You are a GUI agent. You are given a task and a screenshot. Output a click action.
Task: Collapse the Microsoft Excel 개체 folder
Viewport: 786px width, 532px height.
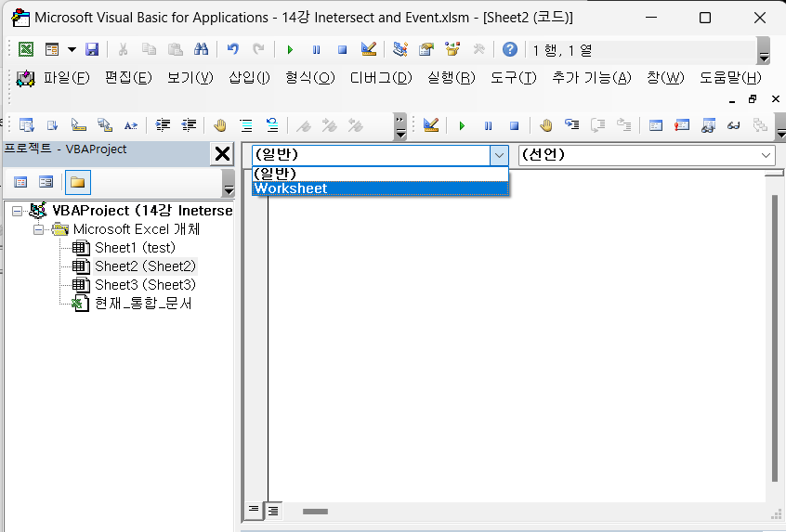pos(39,230)
